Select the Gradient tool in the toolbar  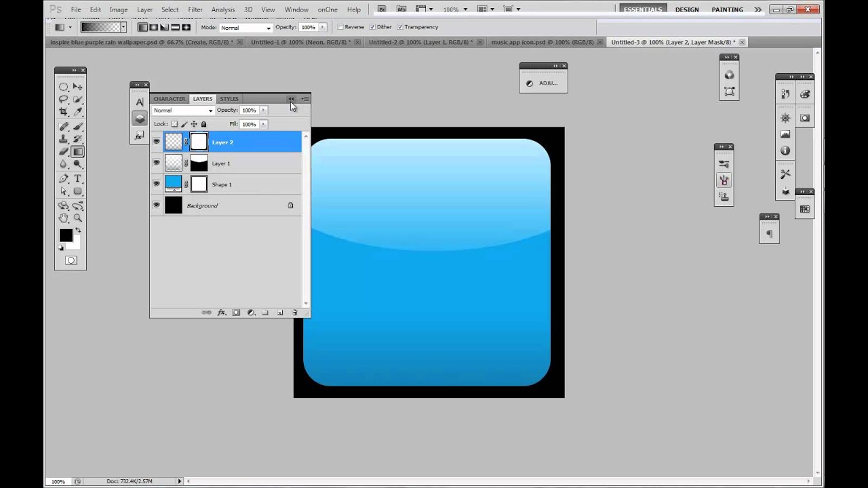click(x=77, y=150)
